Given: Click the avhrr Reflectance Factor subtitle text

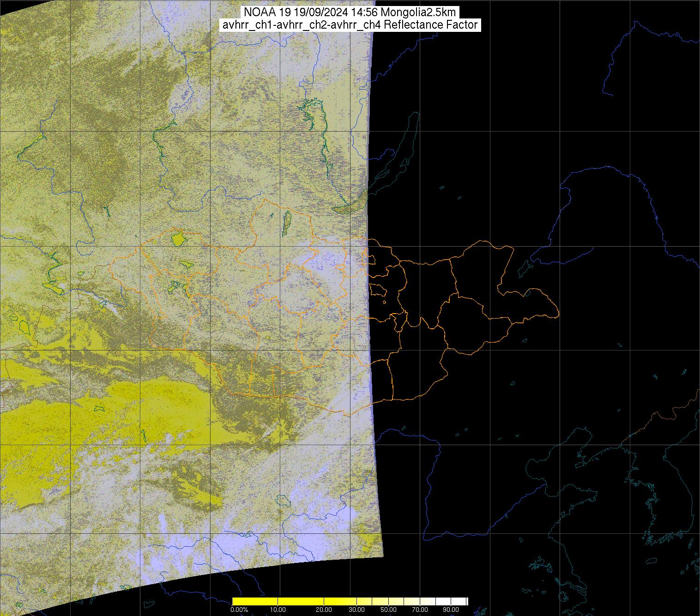Looking at the screenshot, I should coord(350,25).
